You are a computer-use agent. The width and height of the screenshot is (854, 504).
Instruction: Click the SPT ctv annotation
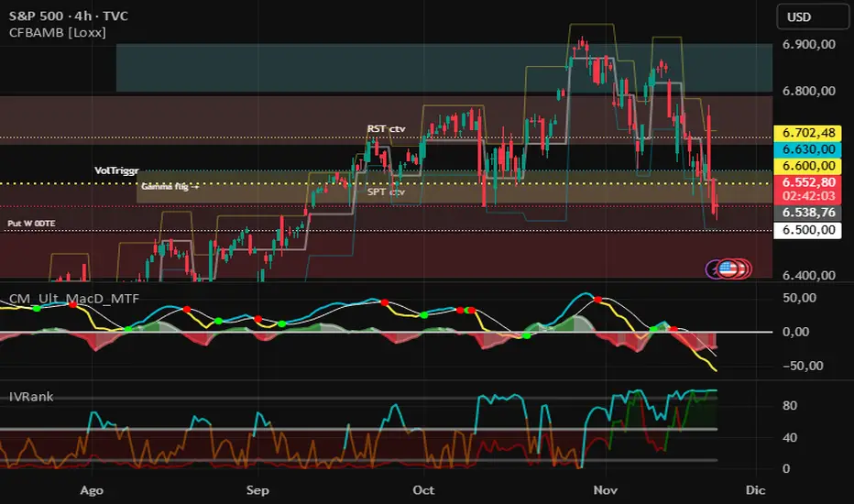386,192
